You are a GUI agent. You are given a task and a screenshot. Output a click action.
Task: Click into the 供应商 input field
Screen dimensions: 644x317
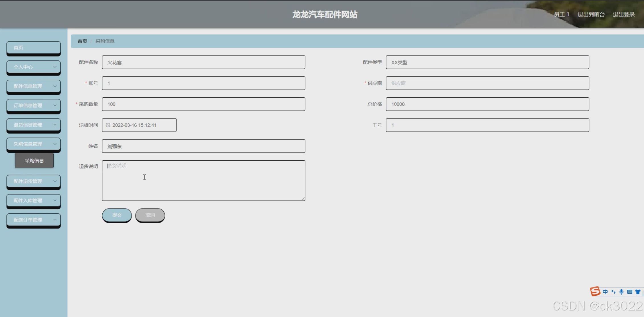click(487, 83)
